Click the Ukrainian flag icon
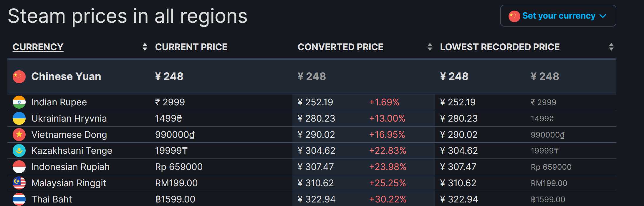 19,118
